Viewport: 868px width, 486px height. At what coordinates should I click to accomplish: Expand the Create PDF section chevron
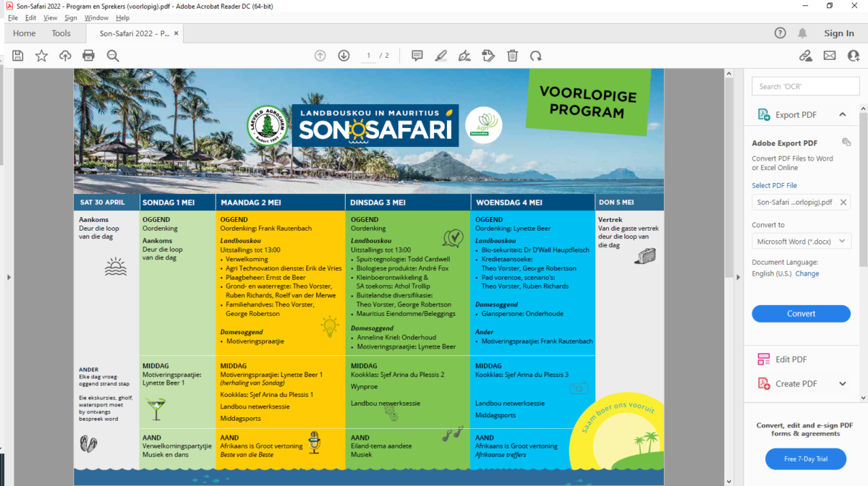pos(843,383)
